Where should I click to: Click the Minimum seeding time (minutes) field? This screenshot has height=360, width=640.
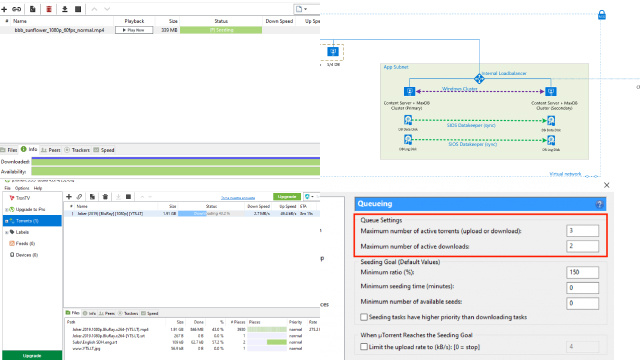point(582,288)
